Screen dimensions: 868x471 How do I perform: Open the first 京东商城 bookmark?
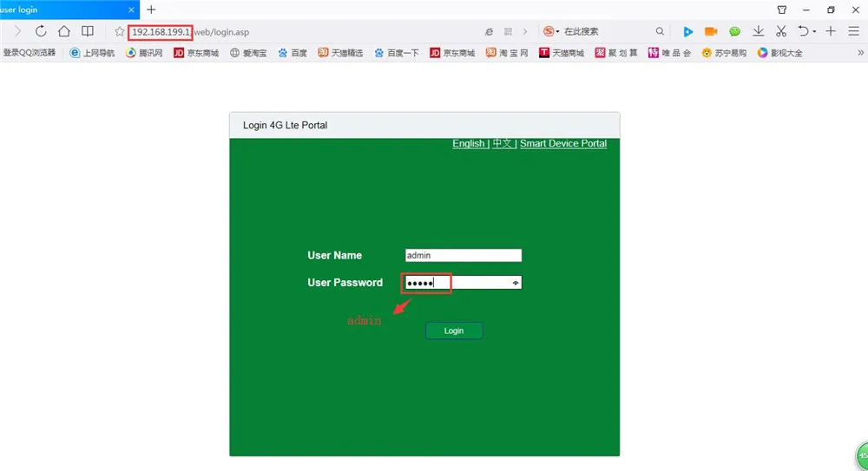(x=196, y=53)
